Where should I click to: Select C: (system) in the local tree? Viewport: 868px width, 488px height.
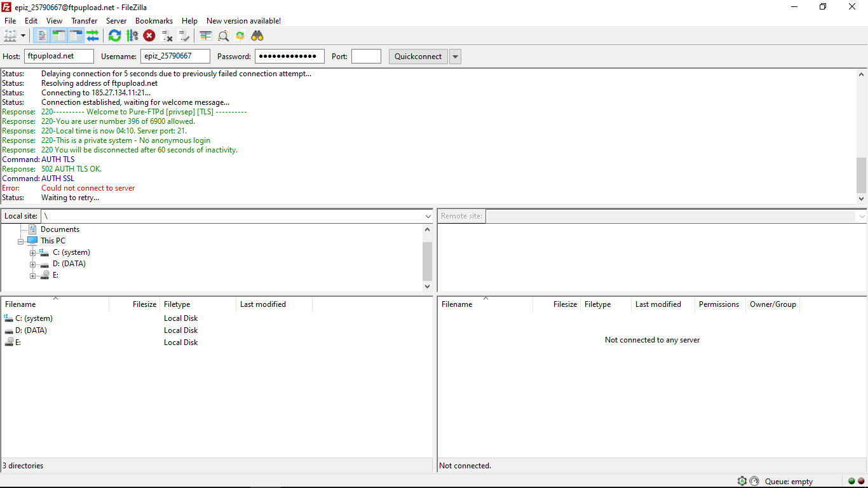(71, 252)
